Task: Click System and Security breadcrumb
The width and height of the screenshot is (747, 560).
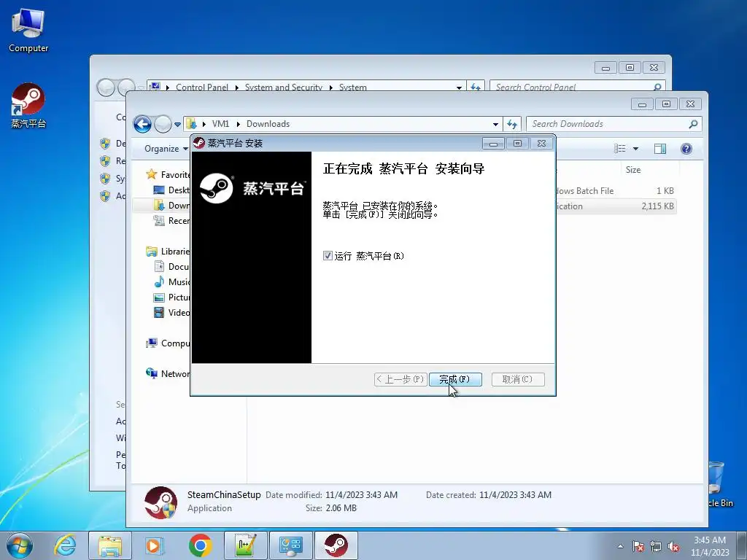Action: tap(284, 87)
